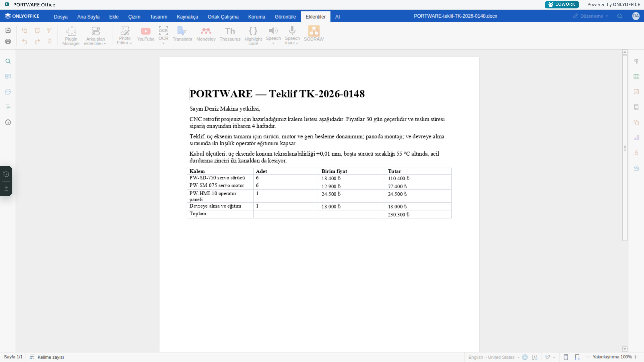Image resolution: width=644 pixels, height=362 pixels.
Task: Click the 230.300 ₺ total cell
Action: click(x=418, y=214)
